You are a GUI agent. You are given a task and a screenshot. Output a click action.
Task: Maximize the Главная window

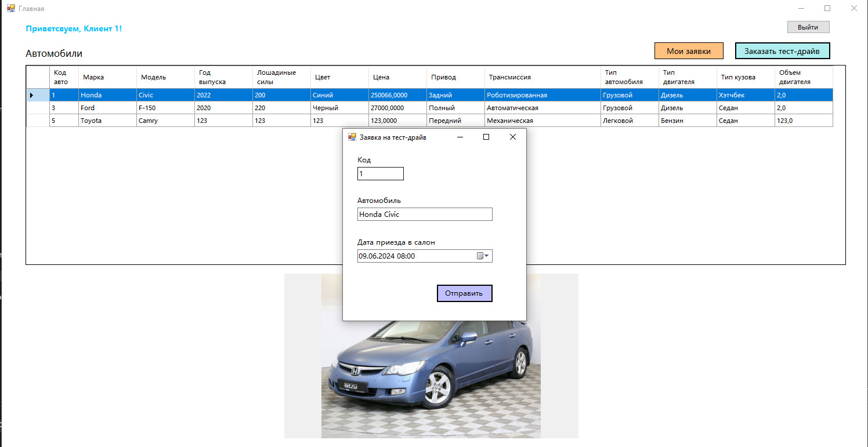tap(827, 9)
